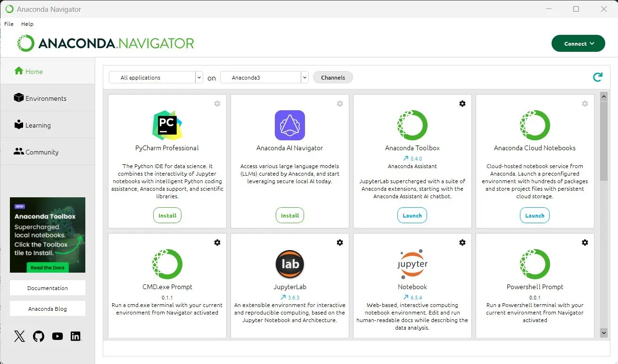The height and width of the screenshot is (364, 618).
Task: Click the scrollbar down arrow
Action: point(604,333)
